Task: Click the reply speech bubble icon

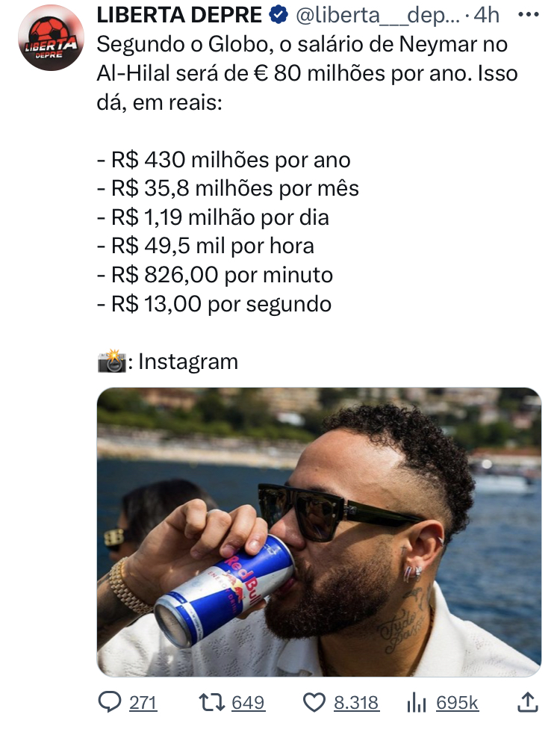Action: (x=110, y=702)
